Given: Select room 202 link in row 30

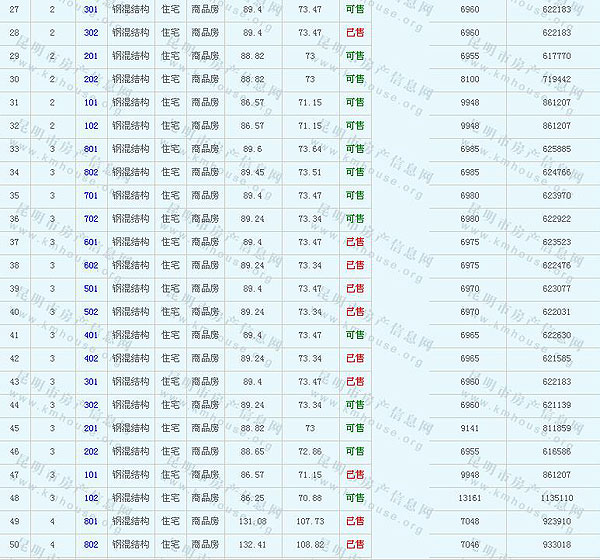Looking at the screenshot, I should pyautogui.click(x=91, y=79).
